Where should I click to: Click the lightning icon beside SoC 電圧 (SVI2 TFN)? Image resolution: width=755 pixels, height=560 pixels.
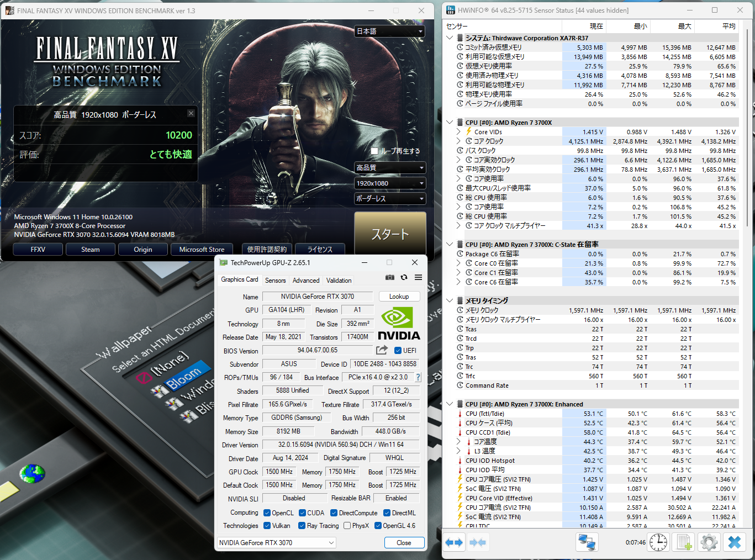(460, 488)
